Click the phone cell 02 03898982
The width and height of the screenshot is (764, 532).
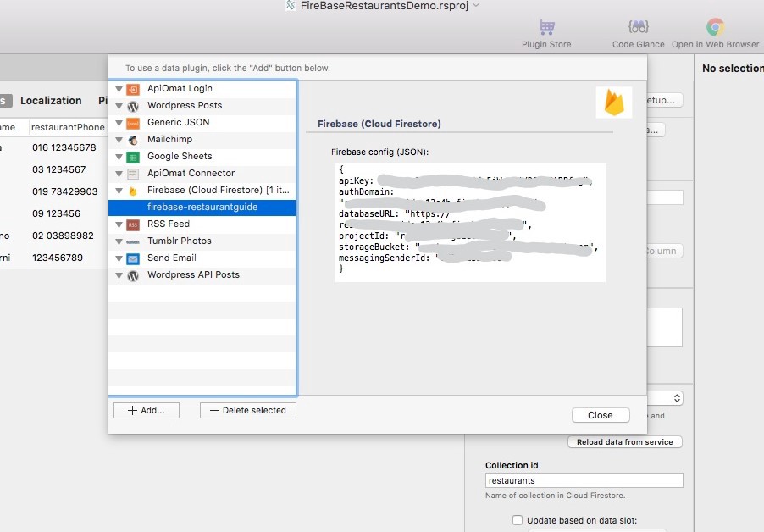click(x=63, y=236)
